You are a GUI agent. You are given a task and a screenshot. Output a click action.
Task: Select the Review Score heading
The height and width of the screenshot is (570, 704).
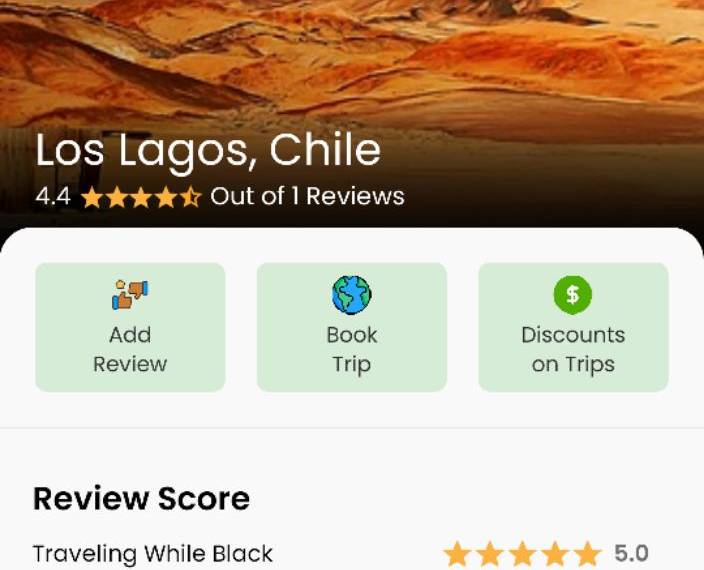coord(141,499)
